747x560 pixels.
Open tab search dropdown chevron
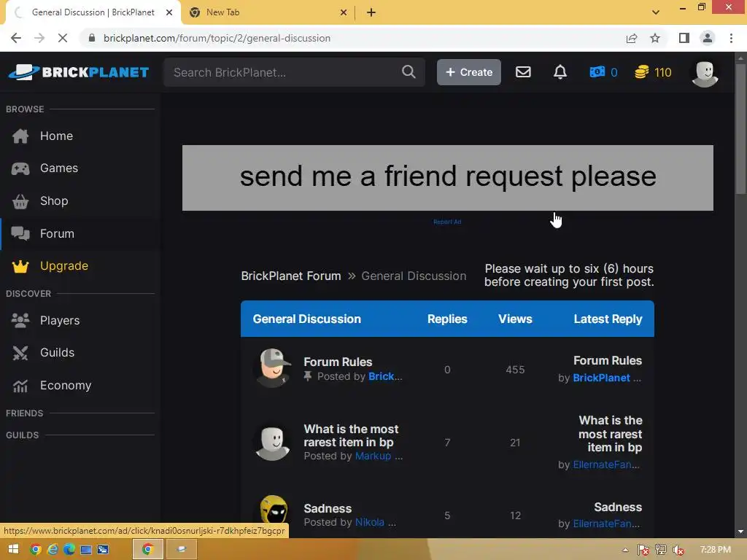[x=656, y=12]
